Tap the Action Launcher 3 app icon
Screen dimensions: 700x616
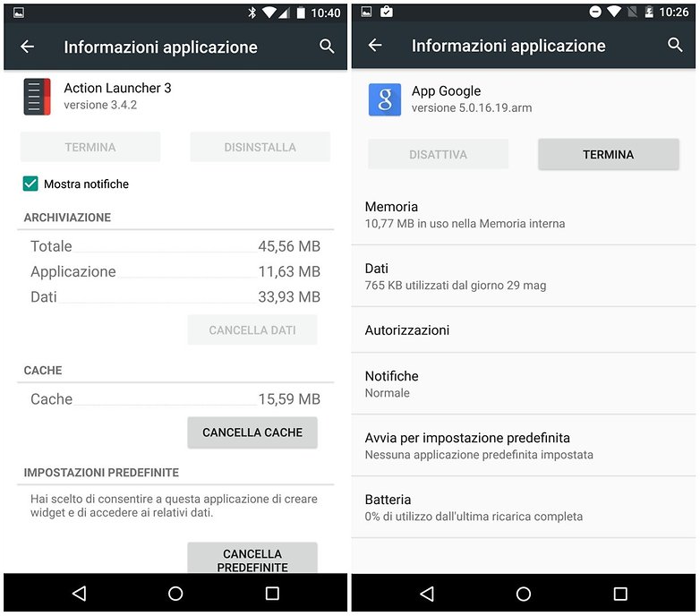pyautogui.click(x=37, y=97)
